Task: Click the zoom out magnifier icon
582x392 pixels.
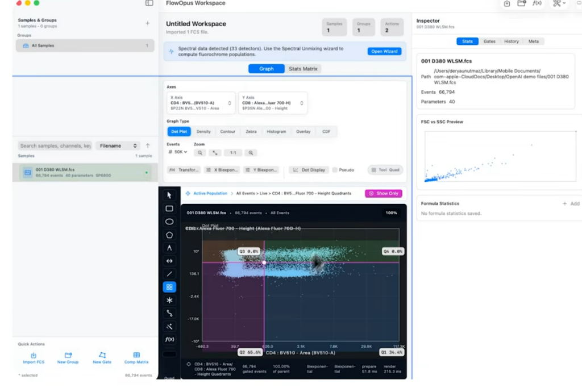Action: click(x=200, y=153)
